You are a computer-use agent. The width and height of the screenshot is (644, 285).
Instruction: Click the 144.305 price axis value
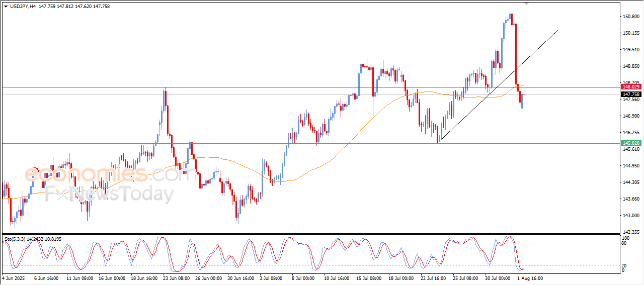point(631,182)
